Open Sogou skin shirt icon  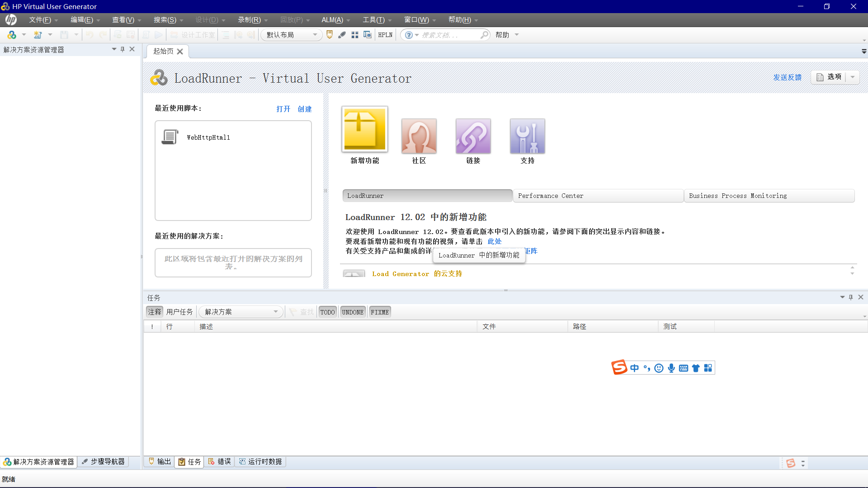tap(696, 368)
